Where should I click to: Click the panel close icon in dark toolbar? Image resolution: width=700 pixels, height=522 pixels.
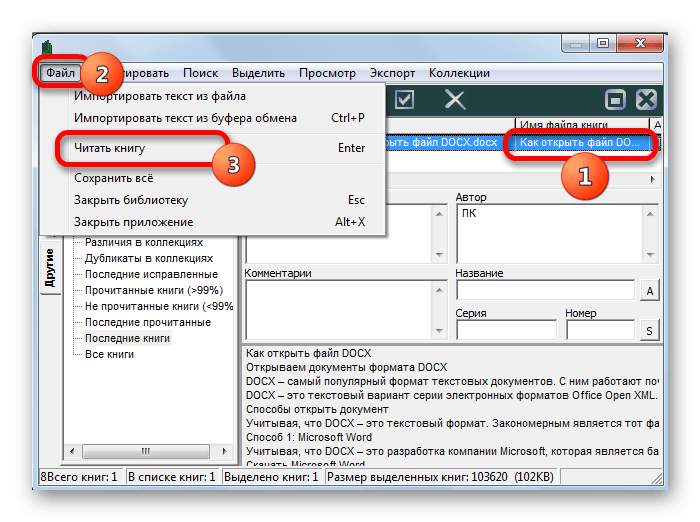point(646,99)
